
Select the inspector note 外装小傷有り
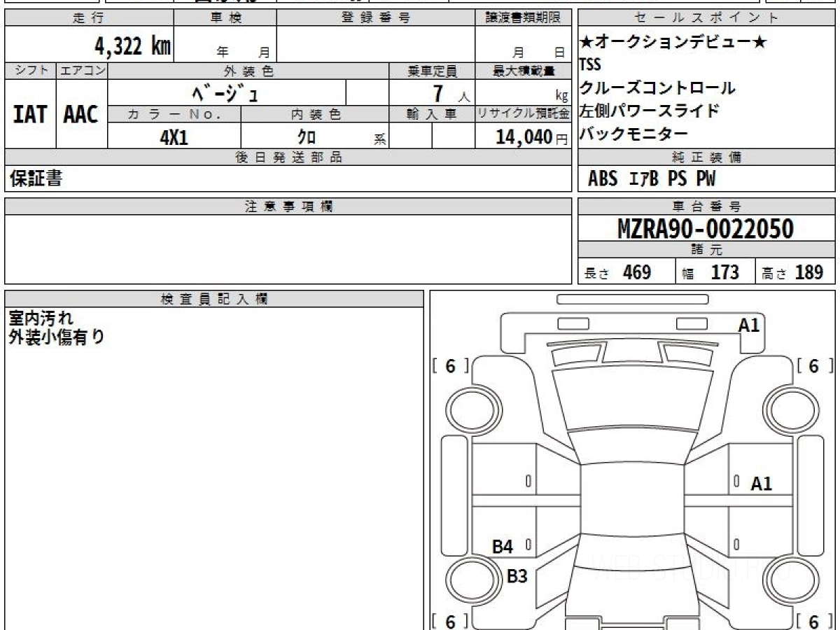click(x=57, y=337)
